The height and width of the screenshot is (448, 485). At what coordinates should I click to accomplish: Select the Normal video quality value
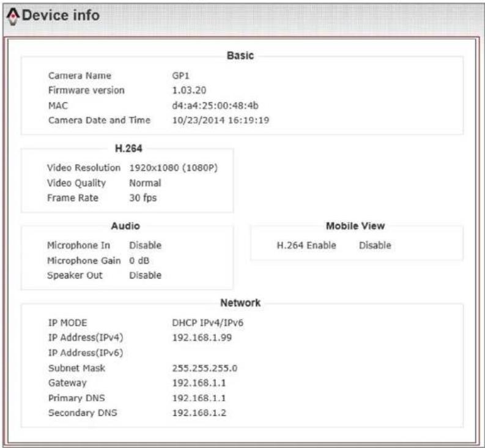[x=145, y=183]
